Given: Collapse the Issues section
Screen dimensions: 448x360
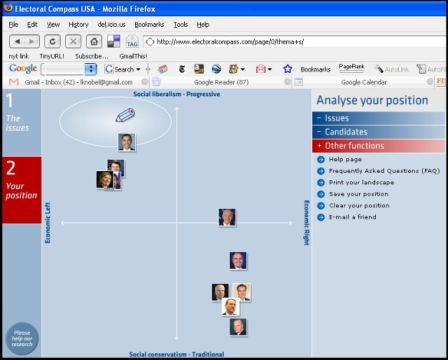Looking at the screenshot, I should pyautogui.click(x=378, y=118).
